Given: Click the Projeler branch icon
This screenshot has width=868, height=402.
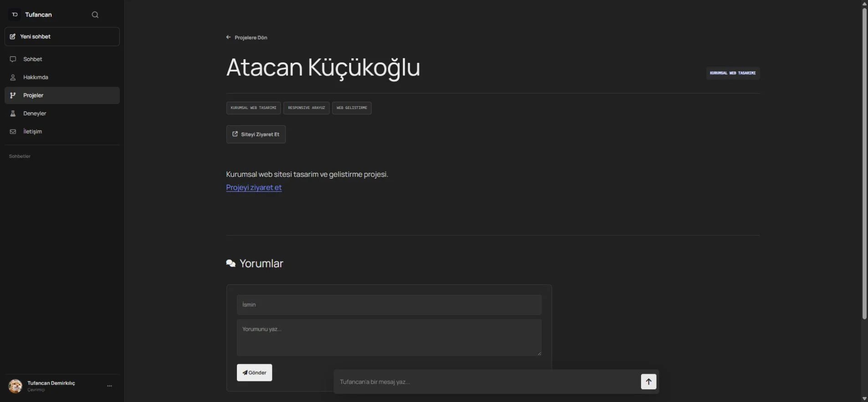Looking at the screenshot, I should coord(13,95).
